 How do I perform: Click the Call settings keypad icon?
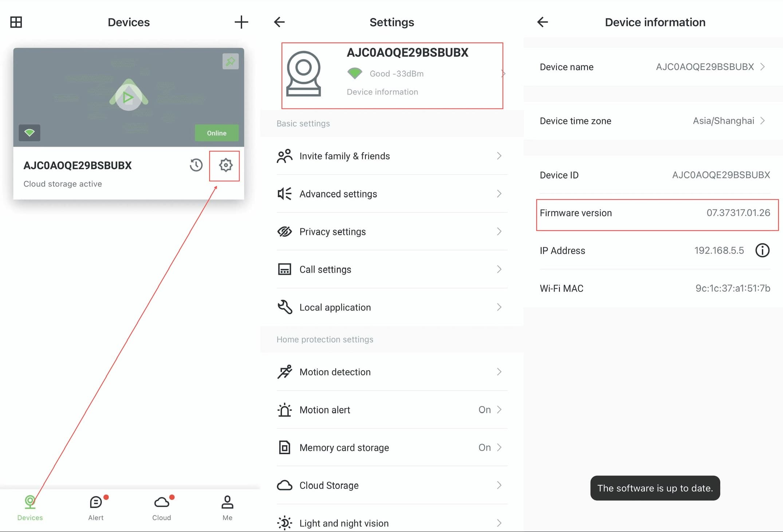click(284, 269)
